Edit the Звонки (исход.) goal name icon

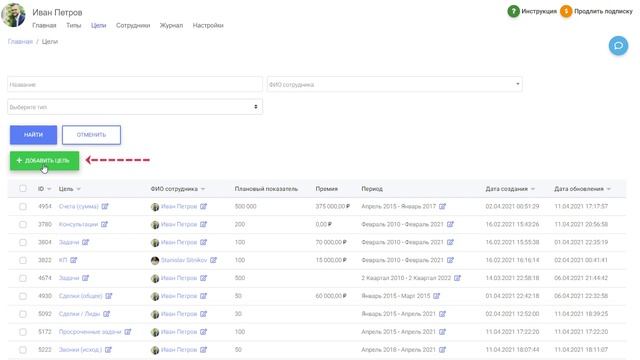tap(108, 350)
